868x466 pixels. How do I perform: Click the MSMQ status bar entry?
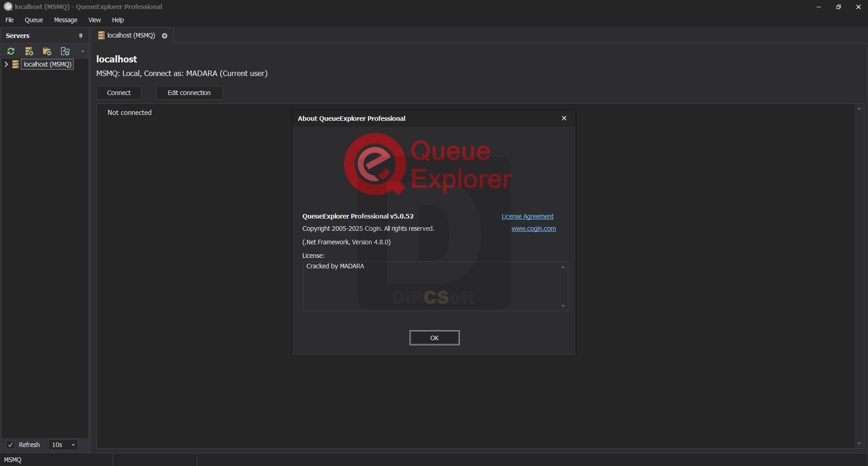coord(13,460)
